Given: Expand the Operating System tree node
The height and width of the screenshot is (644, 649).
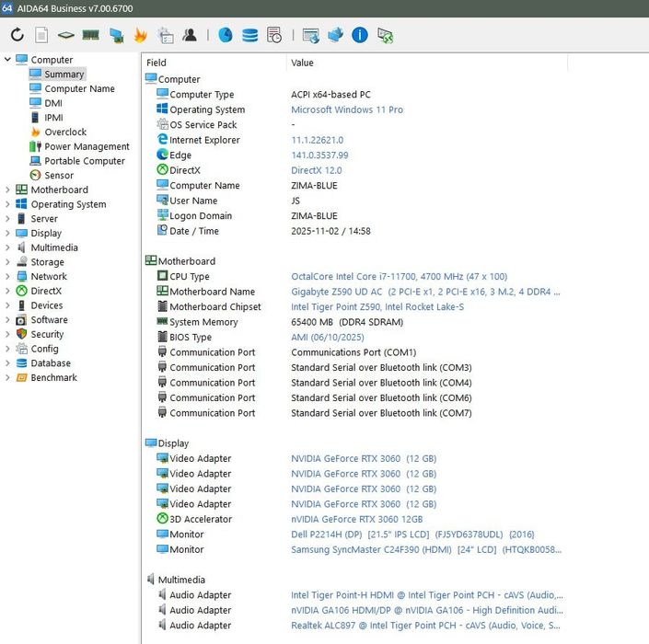Looking at the screenshot, I should coord(7,204).
